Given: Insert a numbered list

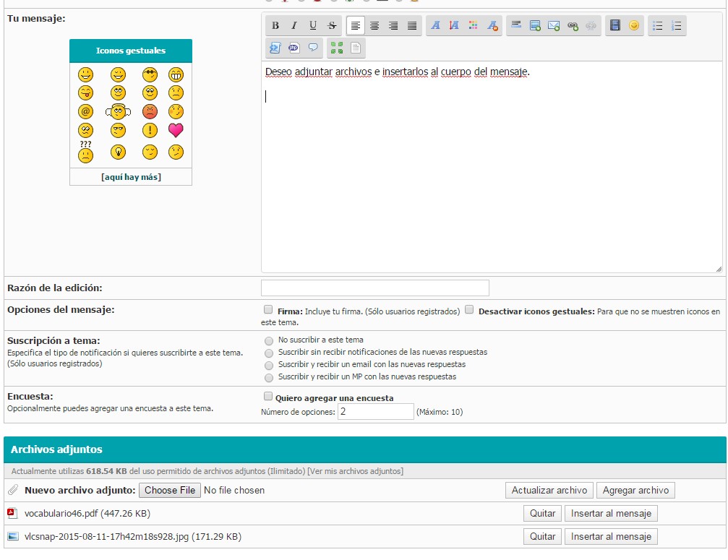Looking at the screenshot, I should [x=677, y=26].
